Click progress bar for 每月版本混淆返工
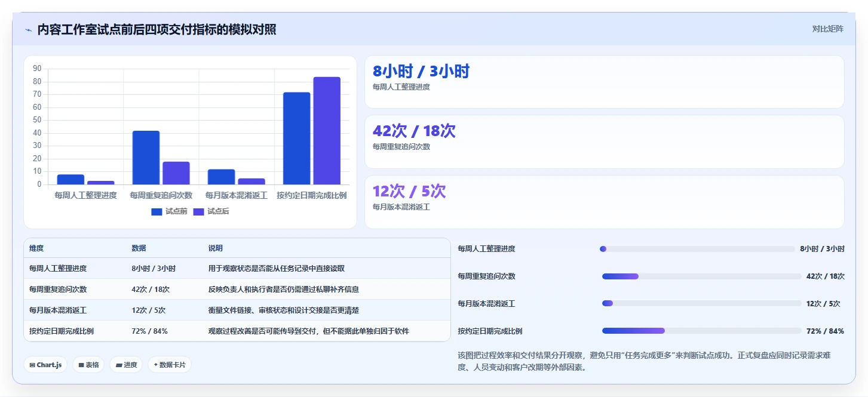 pyautogui.click(x=701, y=303)
